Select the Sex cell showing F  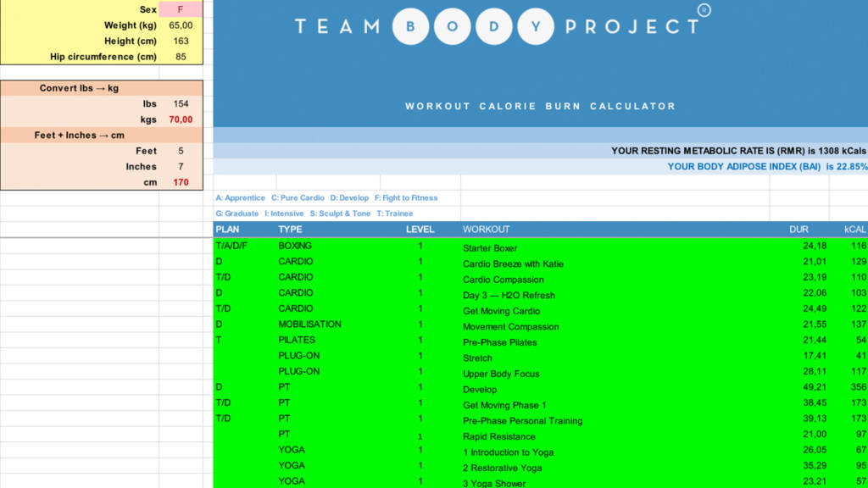(x=182, y=9)
